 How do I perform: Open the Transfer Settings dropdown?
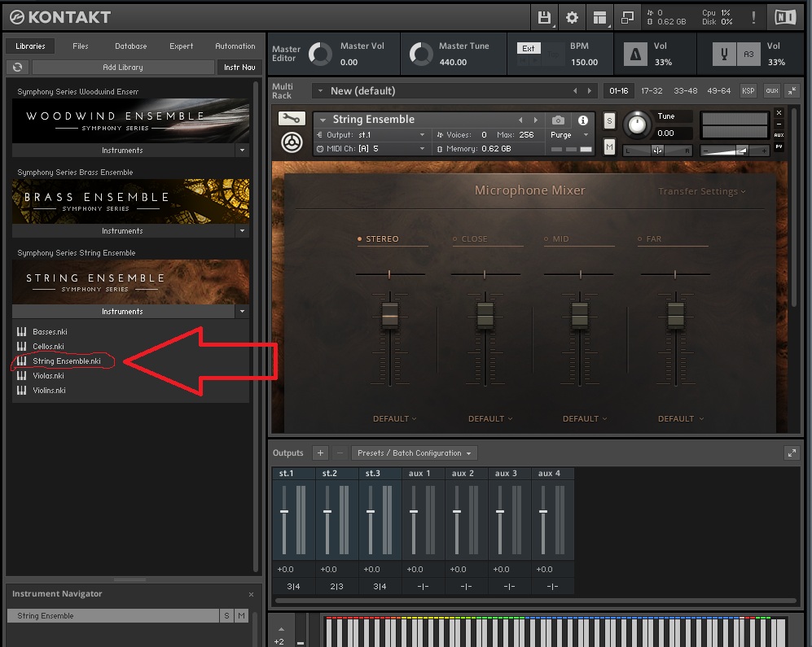pos(702,191)
